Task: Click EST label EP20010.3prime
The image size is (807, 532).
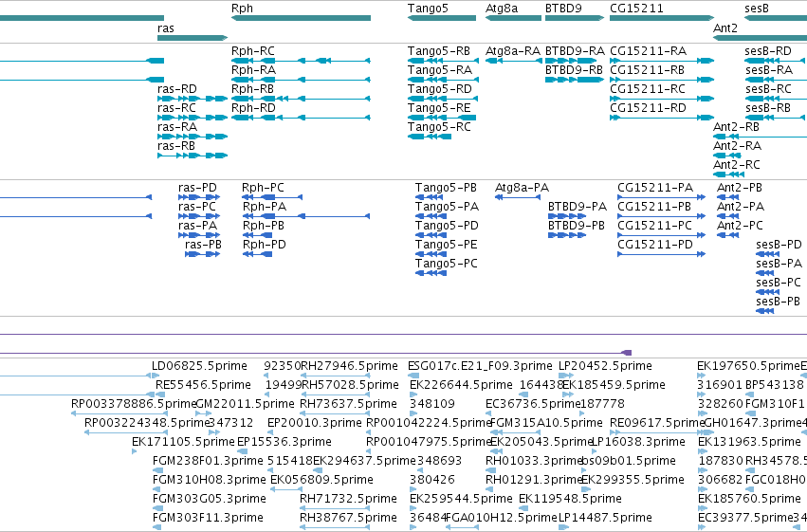Action: (315, 424)
